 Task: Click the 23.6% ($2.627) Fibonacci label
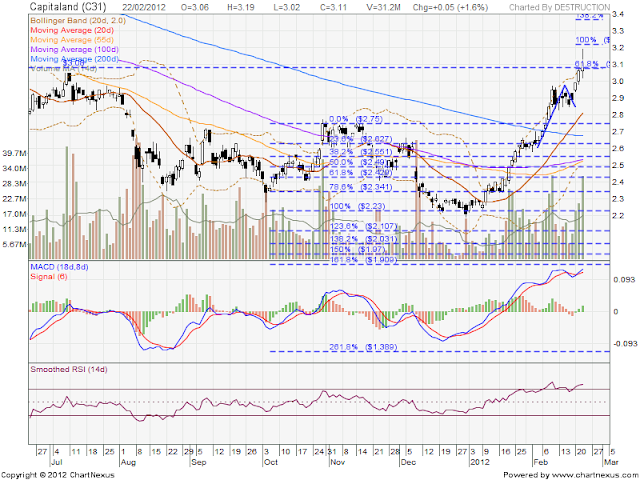click(361, 140)
